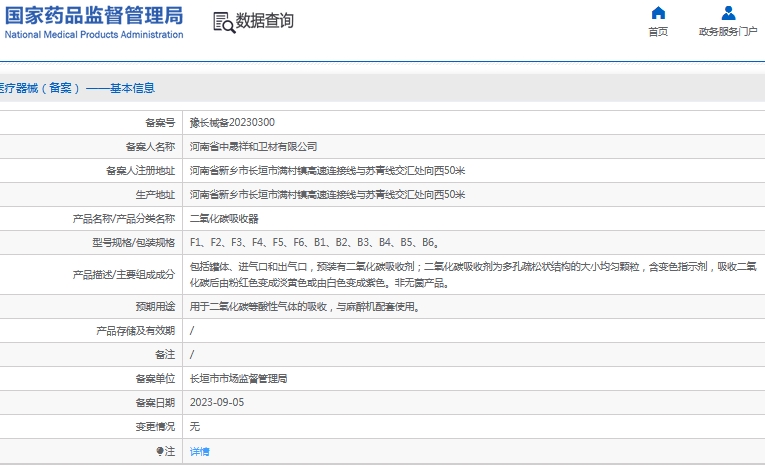The height and width of the screenshot is (467, 765).
Task: Click the 生产地址 address value
Action: 327,194
